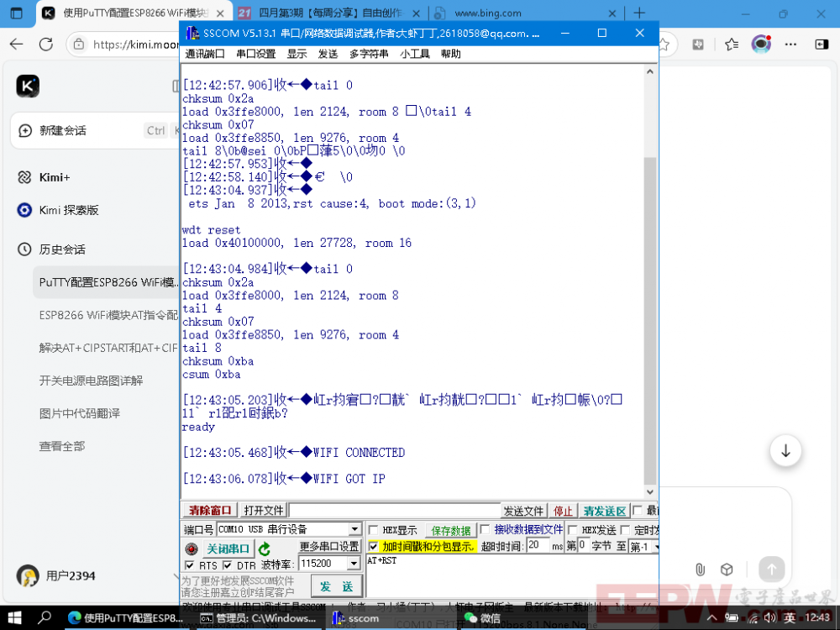The image size is (840, 630).
Task: Open Windows taskbar search
Action: click(x=45, y=617)
